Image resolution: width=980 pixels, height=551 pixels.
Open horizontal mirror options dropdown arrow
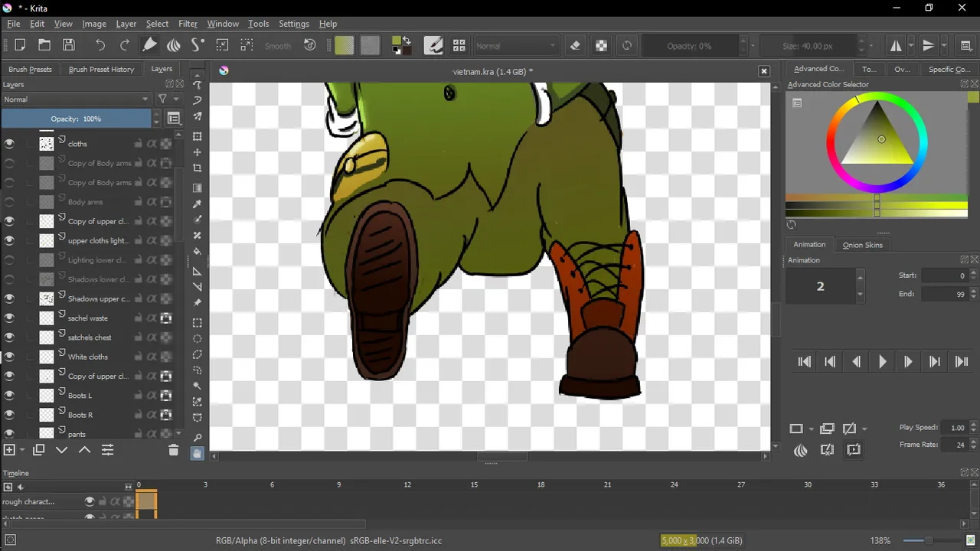coord(911,46)
